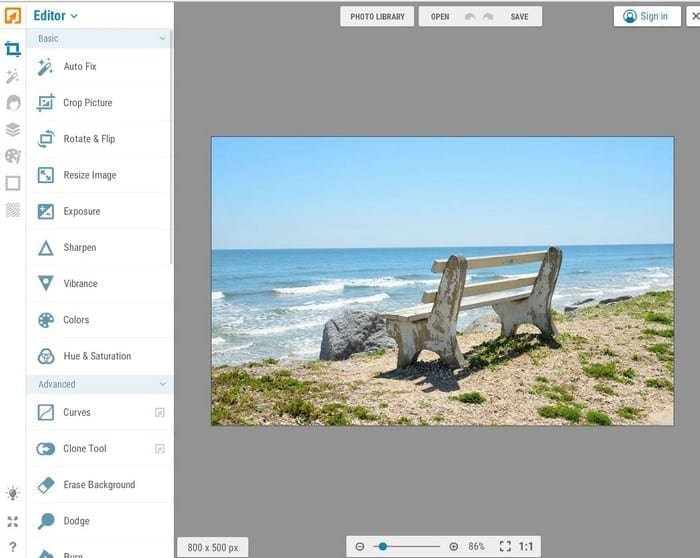Open Crop Picture tool label
The image size is (700, 558).
click(88, 103)
